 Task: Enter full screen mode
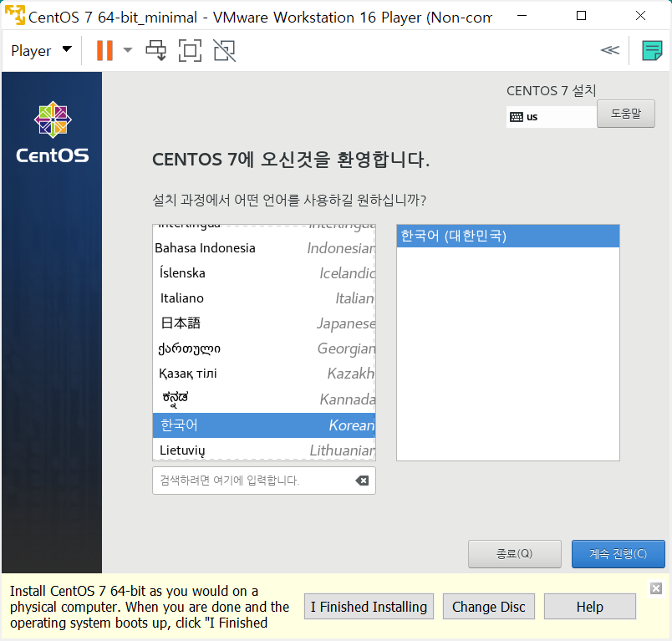point(190,50)
